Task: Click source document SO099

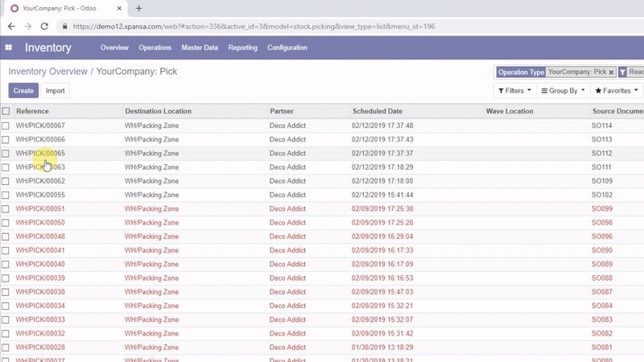Action: 601,209
